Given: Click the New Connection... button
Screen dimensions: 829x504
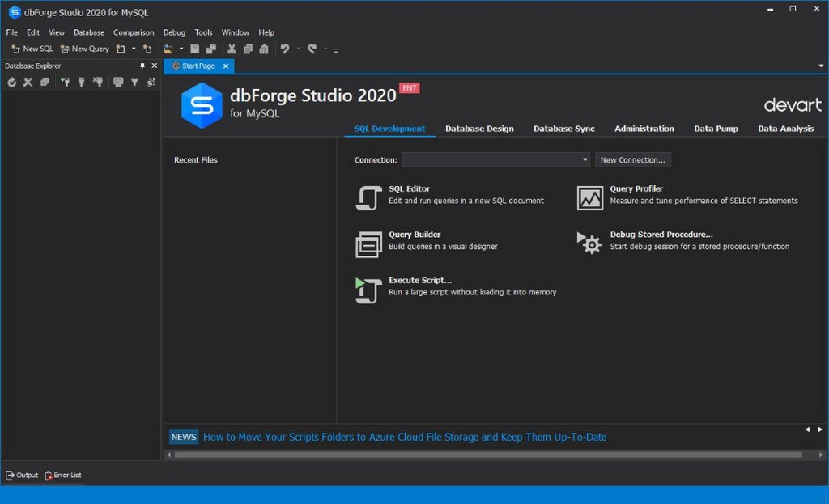Looking at the screenshot, I should point(633,159).
